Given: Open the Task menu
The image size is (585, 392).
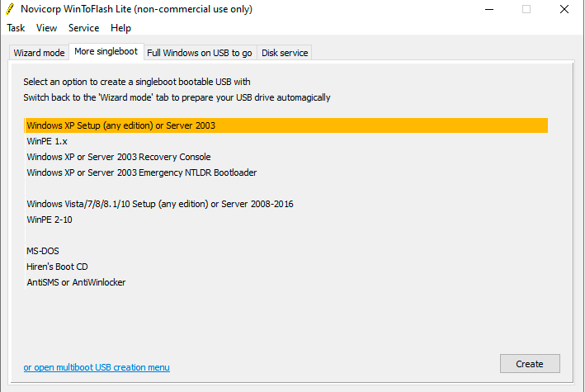Looking at the screenshot, I should [16, 28].
